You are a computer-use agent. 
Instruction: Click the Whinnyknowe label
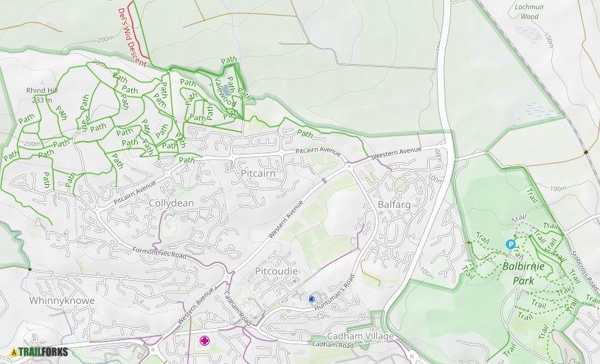click(x=62, y=301)
